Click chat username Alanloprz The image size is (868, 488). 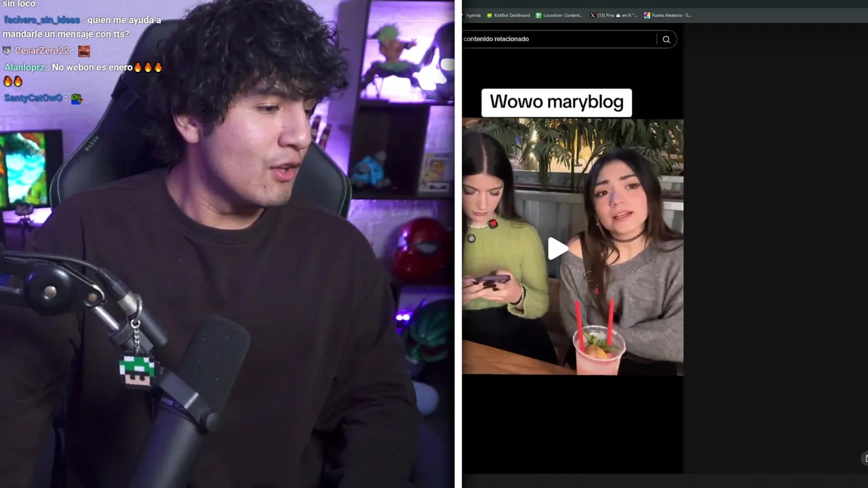tap(24, 67)
